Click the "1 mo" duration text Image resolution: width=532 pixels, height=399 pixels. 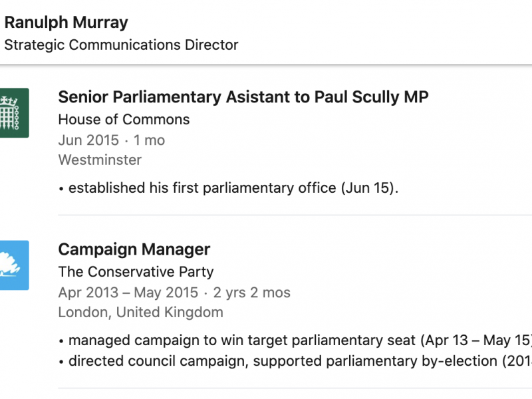point(149,140)
